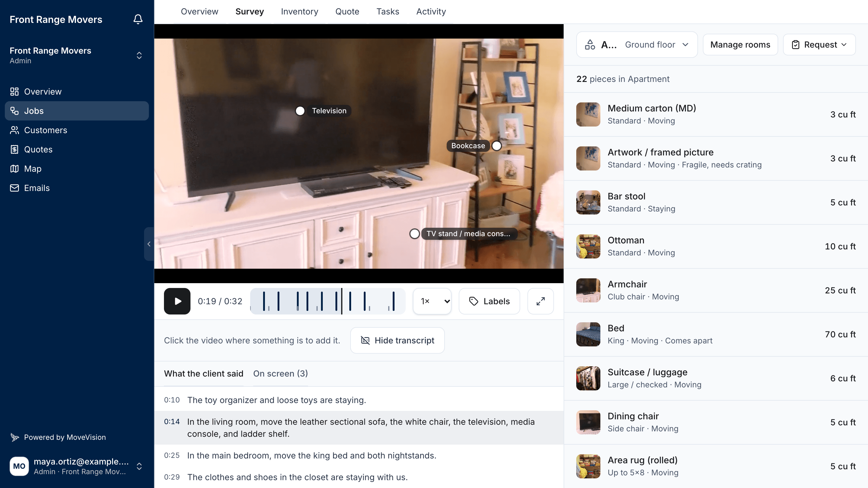Jump to transcript line at 0:25
The height and width of the screenshot is (488, 868).
(x=359, y=455)
